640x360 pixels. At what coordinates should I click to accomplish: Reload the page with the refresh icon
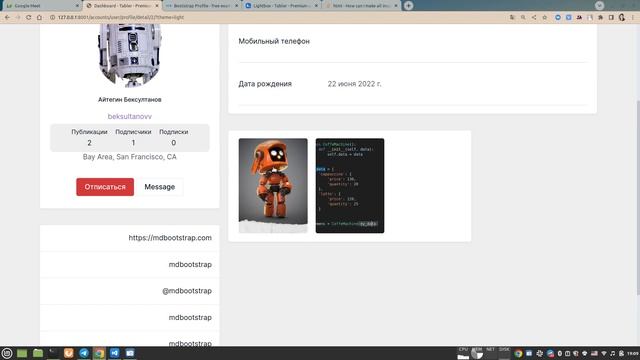[29, 18]
